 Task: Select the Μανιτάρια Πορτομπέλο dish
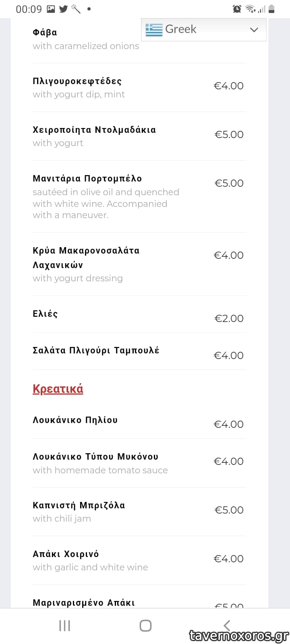87,179
